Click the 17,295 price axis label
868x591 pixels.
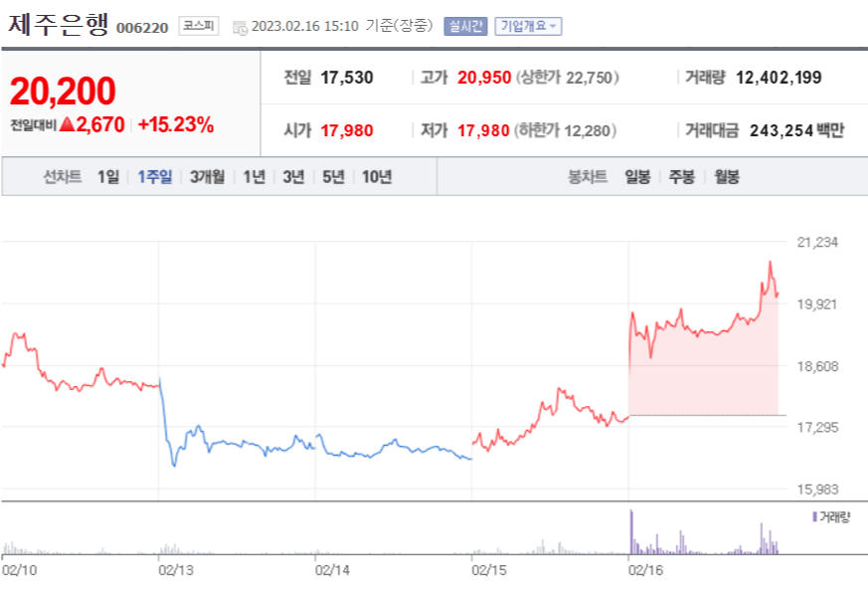pos(817,427)
